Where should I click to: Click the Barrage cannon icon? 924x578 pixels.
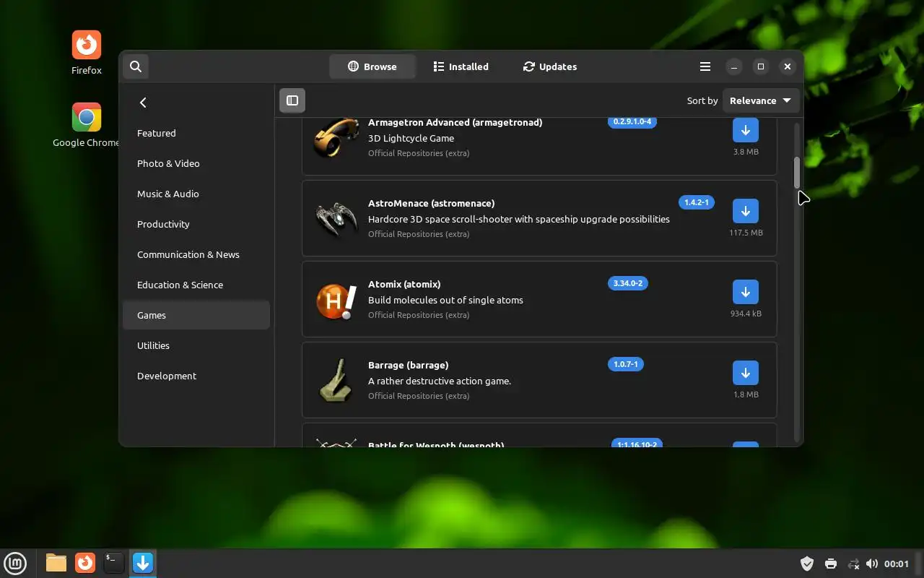point(336,380)
